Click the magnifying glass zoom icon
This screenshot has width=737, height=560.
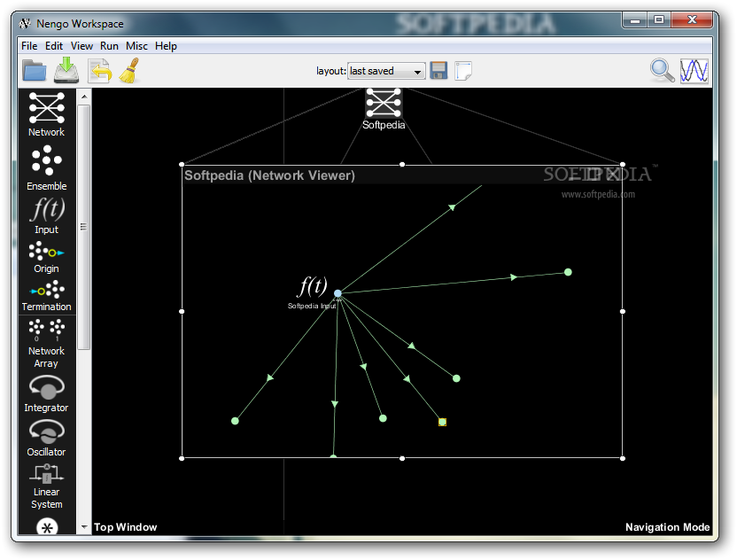[662, 71]
